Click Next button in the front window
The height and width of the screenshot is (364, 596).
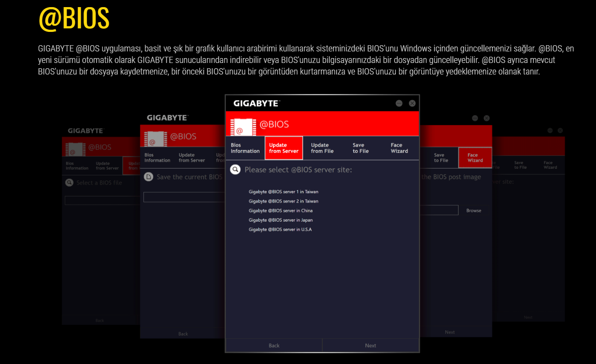click(371, 345)
